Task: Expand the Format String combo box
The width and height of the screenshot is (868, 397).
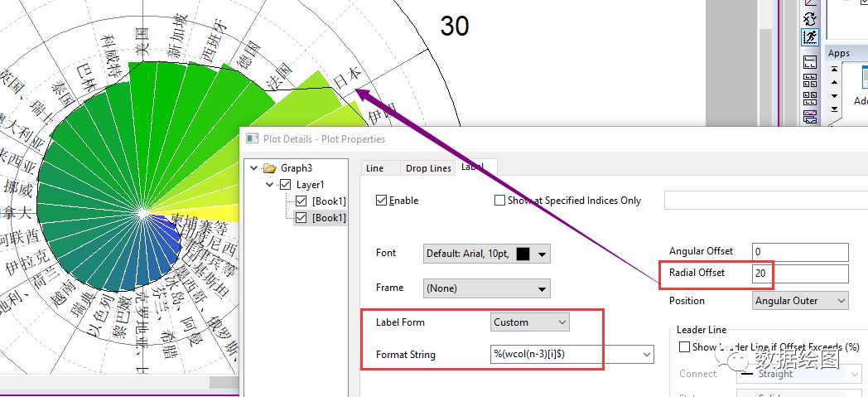Action: click(646, 355)
